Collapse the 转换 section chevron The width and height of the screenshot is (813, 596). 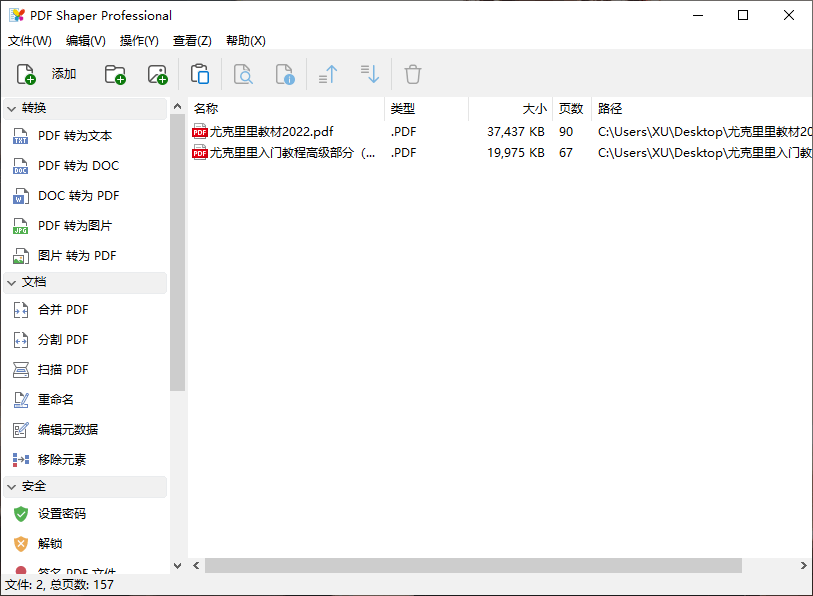pyautogui.click(x=11, y=108)
